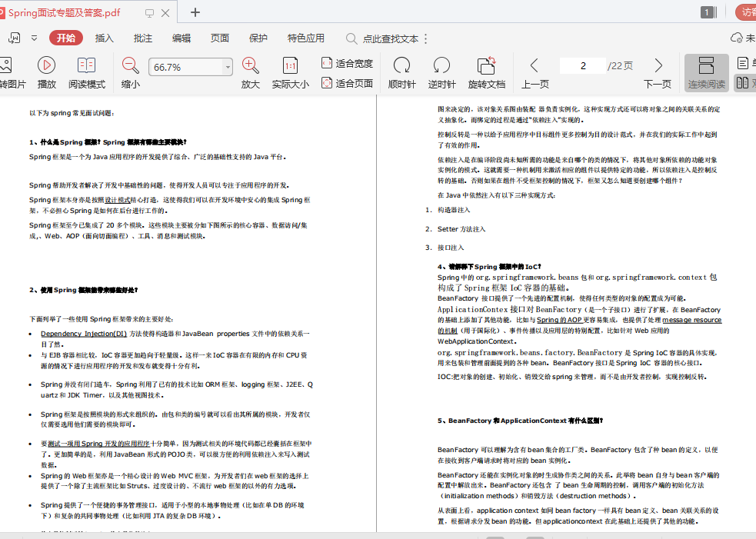The width and height of the screenshot is (756, 539).
Task: Click the 播放 play icon
Action: [x=46, y=72]
